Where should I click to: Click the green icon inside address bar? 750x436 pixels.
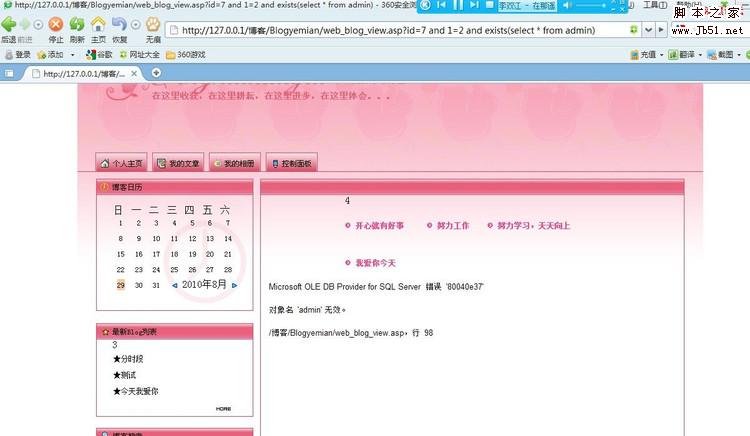click(634, 30)
